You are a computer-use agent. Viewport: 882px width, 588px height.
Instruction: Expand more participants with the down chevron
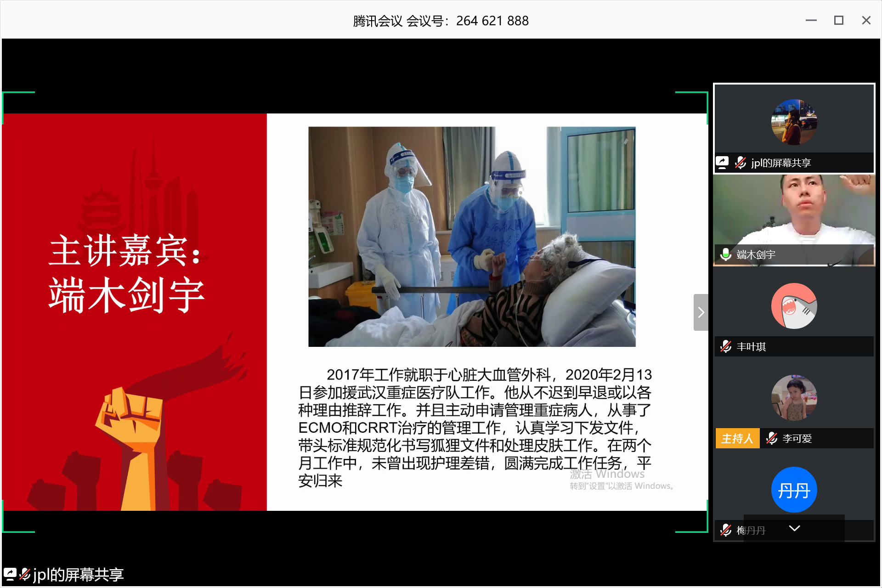[794, 528]
